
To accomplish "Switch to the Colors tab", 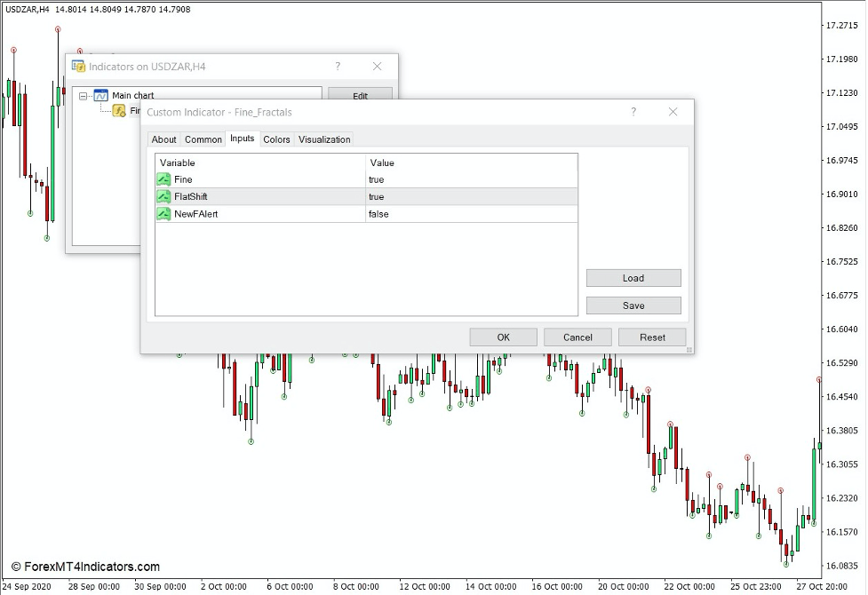I will (x=275, y=139).
